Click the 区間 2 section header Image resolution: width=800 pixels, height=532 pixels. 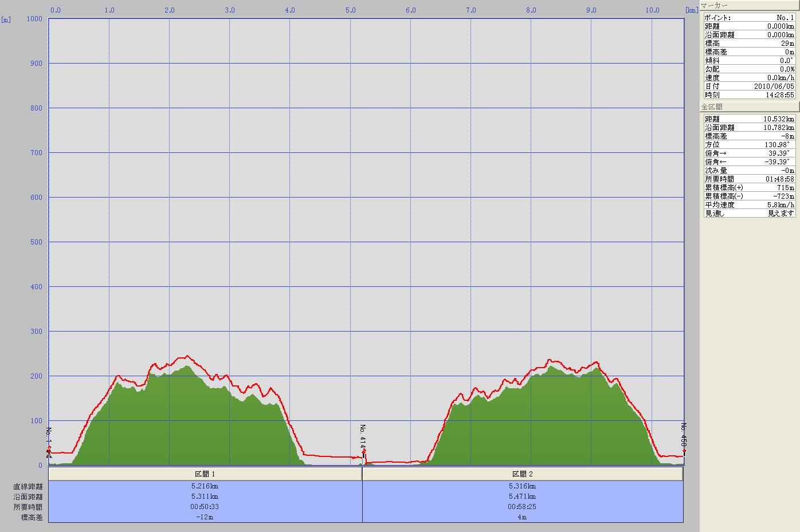click(523, 474)
